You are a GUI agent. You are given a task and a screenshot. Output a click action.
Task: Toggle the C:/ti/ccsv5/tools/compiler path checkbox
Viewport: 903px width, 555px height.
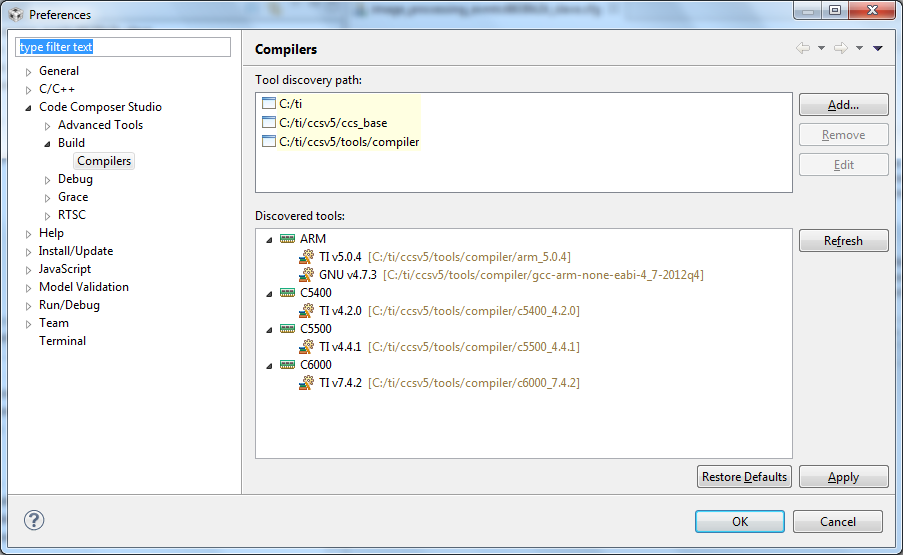point(268,141)
